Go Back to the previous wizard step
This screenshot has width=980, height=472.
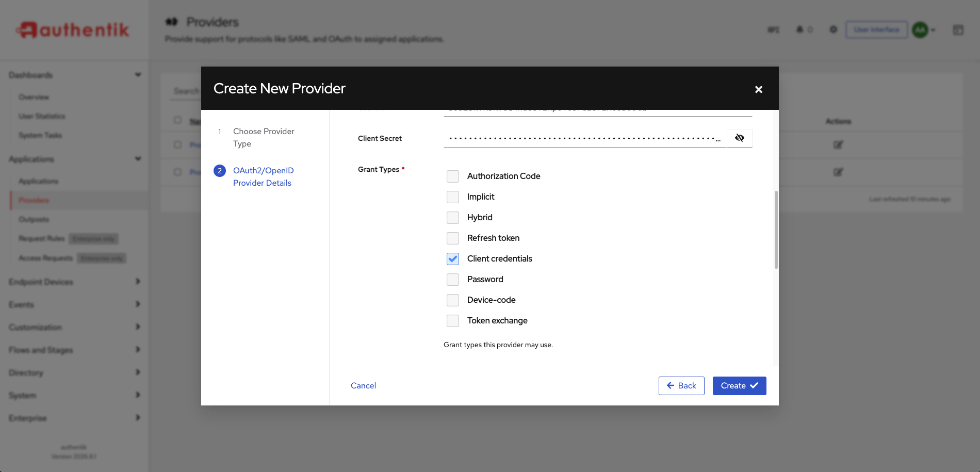(x=681, y=386)
